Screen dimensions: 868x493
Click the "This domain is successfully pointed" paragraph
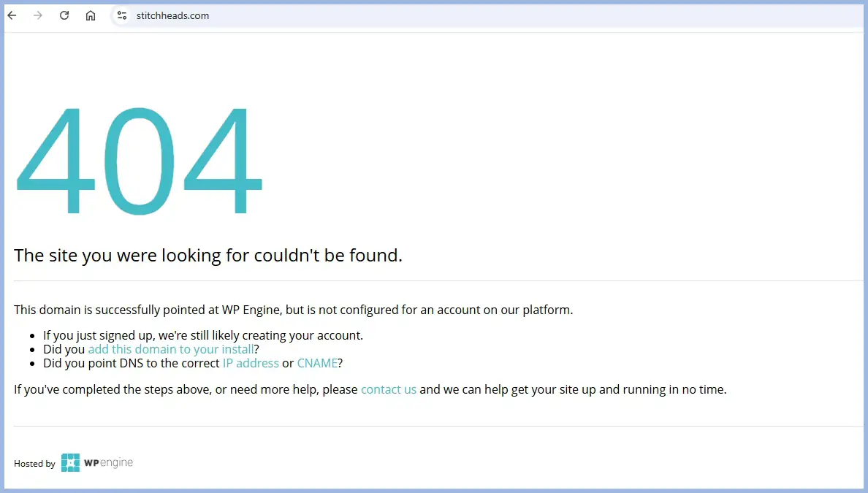click(x=294, y=310)
